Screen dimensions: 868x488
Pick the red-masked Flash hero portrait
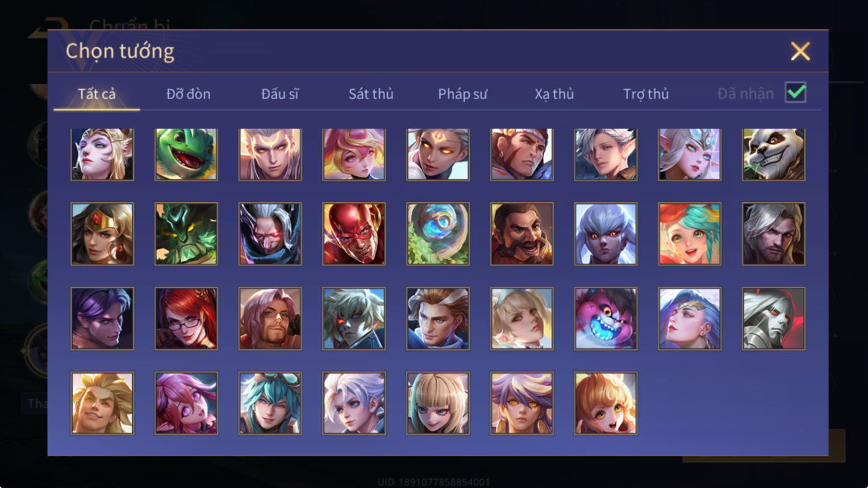click(354, 233)
